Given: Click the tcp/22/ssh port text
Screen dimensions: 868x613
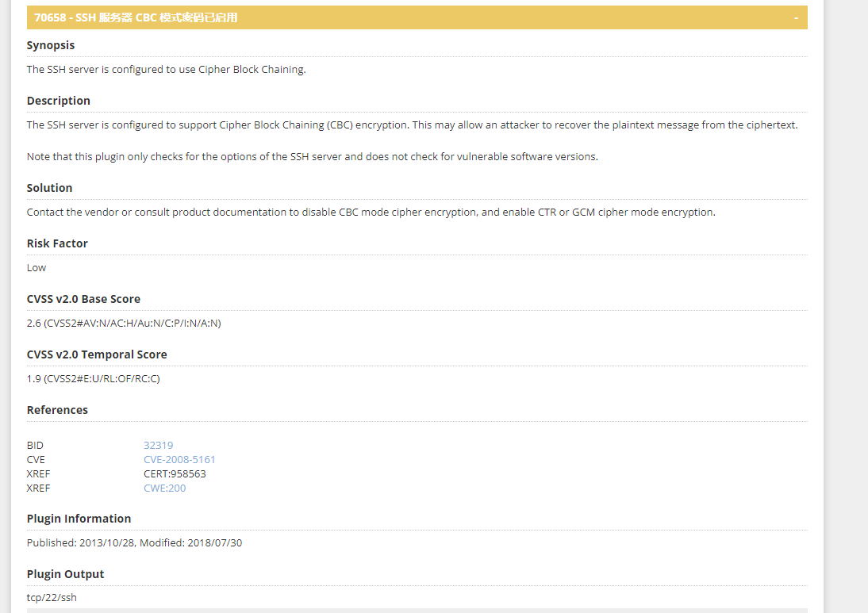Looking at the screenshot, I should (52, 598).
